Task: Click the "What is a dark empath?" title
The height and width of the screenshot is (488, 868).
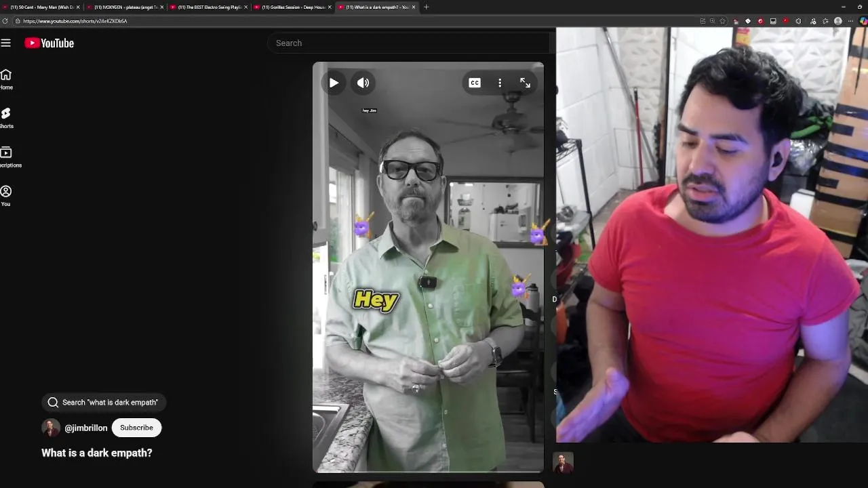Action: coord(97,453)
